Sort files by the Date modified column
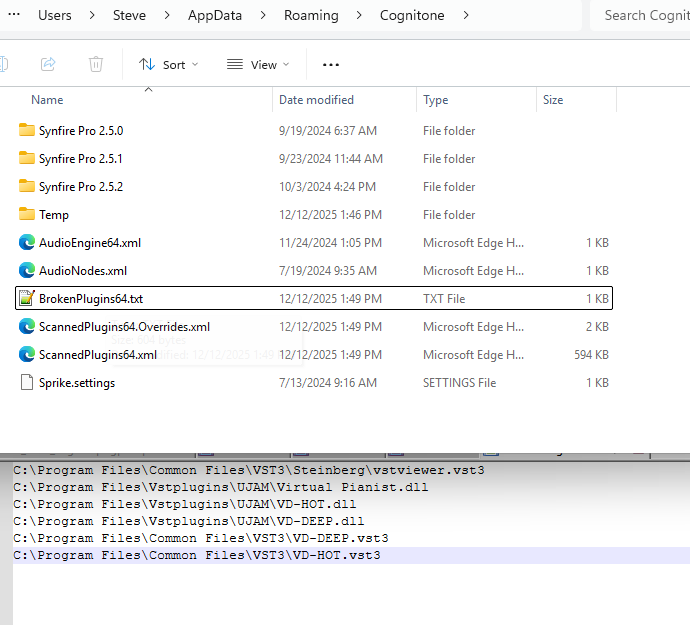Viewport: 690px width, 625px height. (316, 100)
